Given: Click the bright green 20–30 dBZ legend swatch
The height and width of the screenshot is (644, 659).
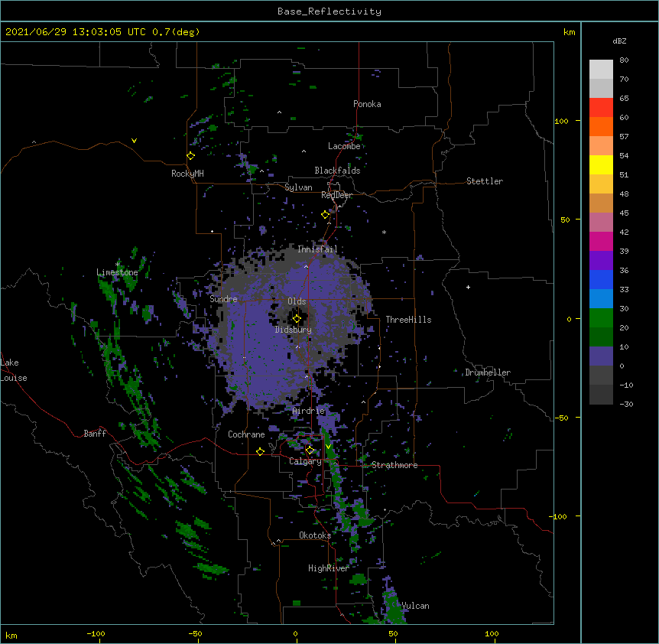Looking at the screenshot, I should pyautogui.click(x=601, y=318).
